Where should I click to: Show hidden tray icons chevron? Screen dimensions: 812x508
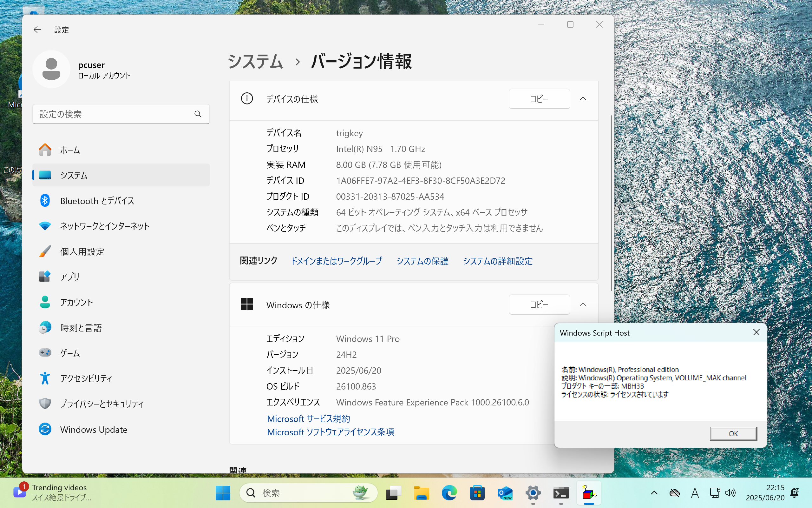[x=654, y=493]
